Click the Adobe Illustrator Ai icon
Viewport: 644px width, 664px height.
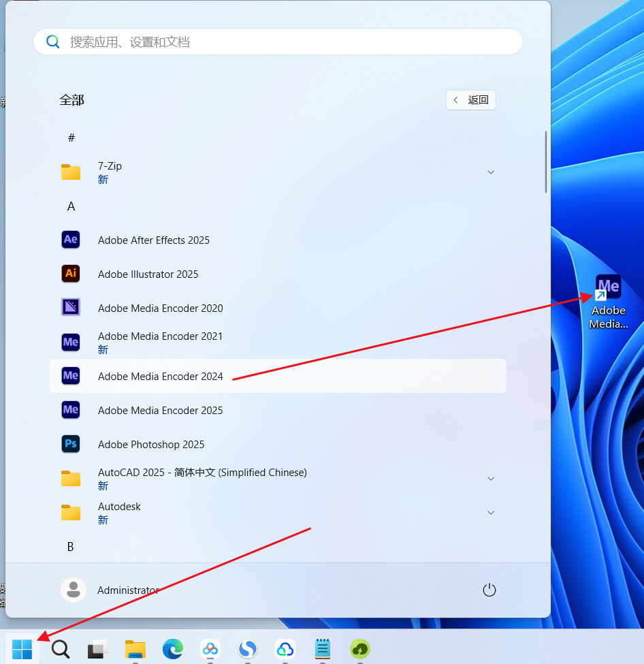click(71, 274)
